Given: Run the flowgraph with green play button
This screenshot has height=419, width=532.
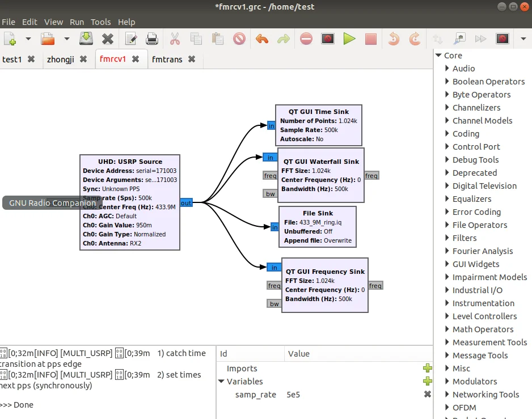Looking at the screenshot, I should (x=349, y=39).
